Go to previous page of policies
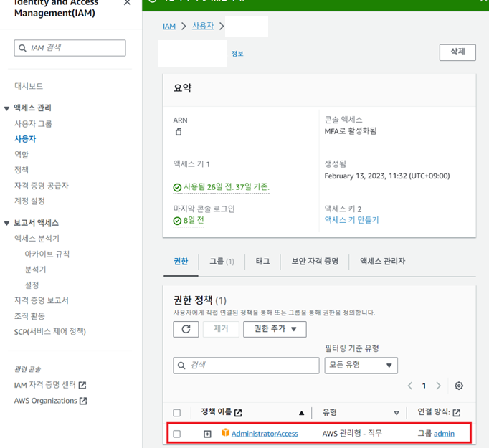 [x=410, y=386]
